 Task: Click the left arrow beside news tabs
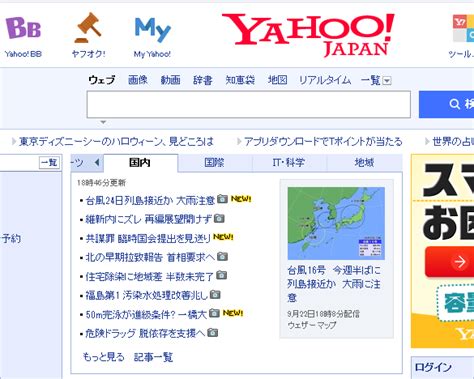97,163
